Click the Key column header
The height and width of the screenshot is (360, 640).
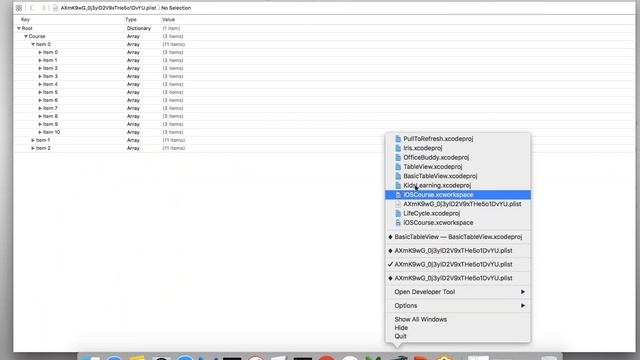[x=25, y=20]
